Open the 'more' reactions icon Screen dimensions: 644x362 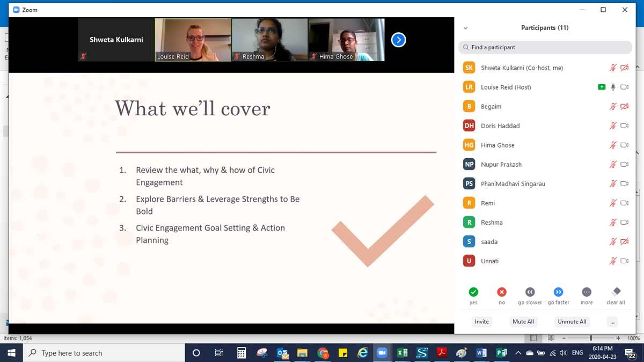tap(587, 292)
